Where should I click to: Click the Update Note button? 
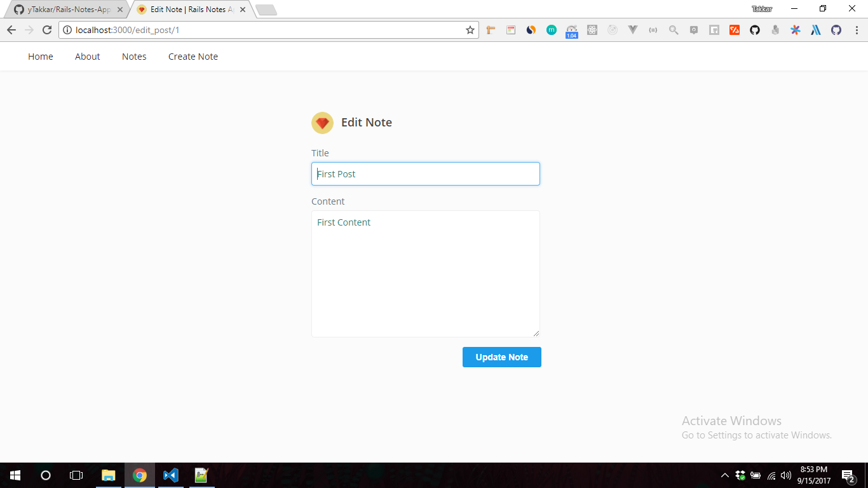pos(502,357)
